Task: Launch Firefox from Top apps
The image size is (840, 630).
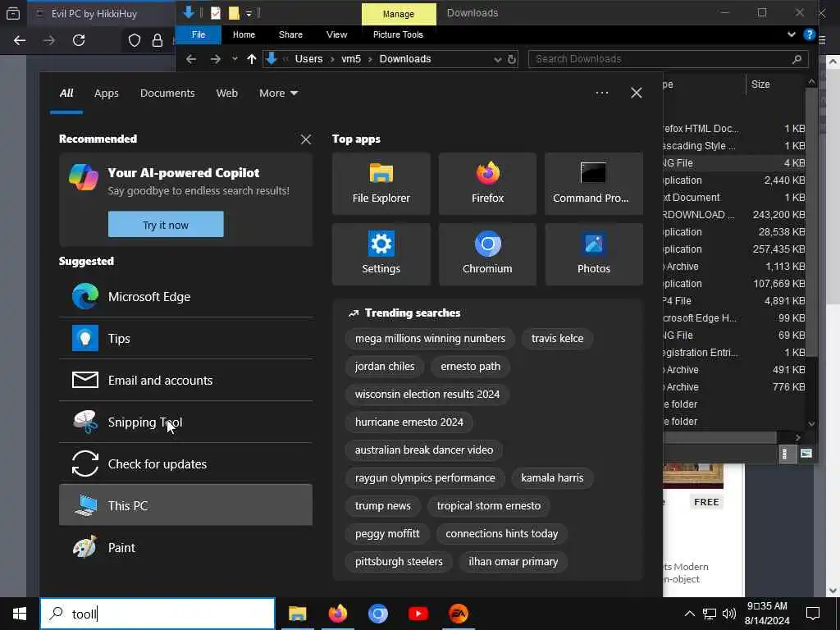Action: [x=487, y=184]
